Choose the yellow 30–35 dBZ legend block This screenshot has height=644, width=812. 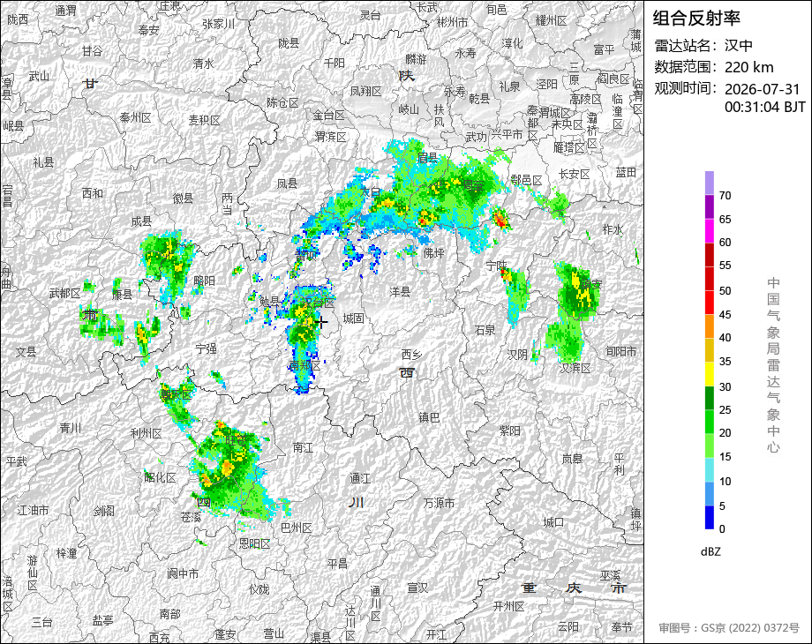click(x=710, y=374)
